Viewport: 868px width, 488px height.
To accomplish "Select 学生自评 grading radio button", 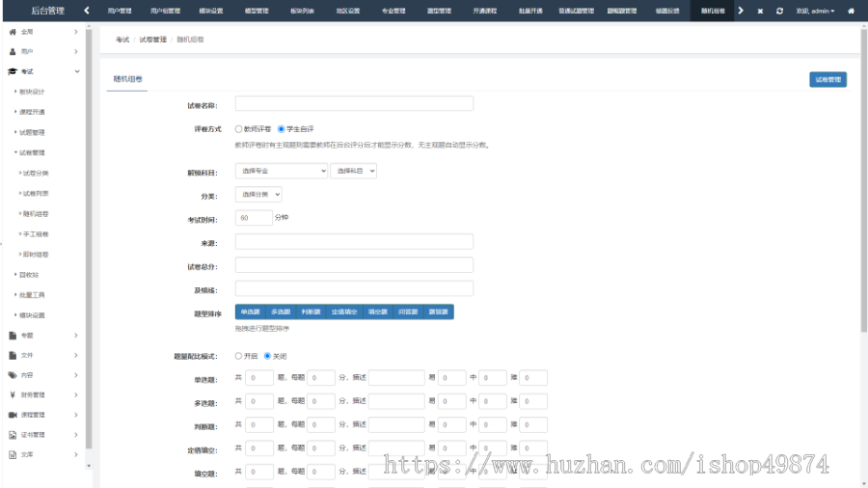I will [282, 129].
